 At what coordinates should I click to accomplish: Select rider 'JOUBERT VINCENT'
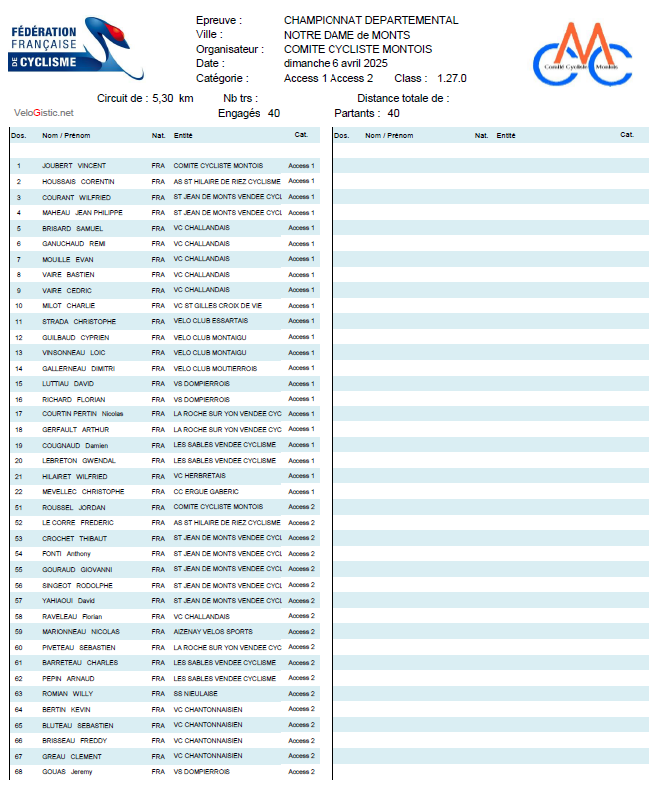tap(74, 166)
